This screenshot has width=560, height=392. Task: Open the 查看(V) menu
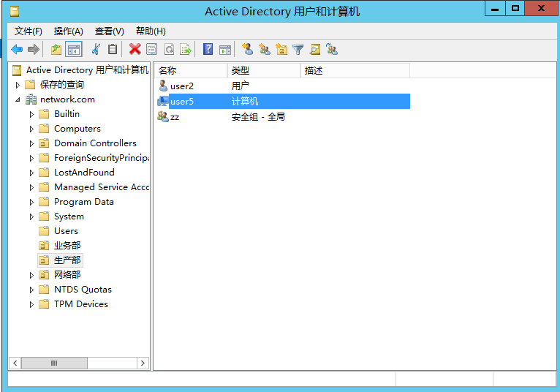[x=109, y=31]
